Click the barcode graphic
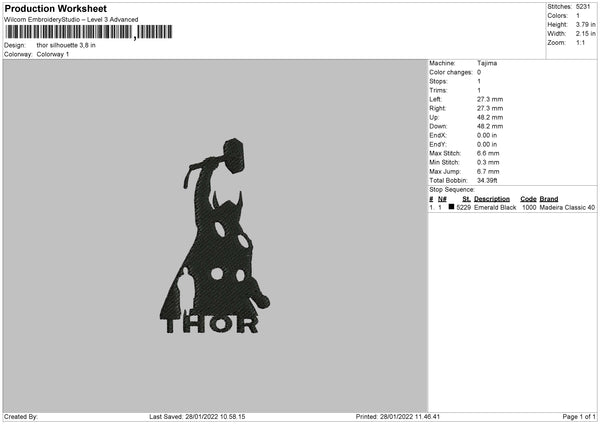Image resolution: width=600 pixels, height=424 pixels. tap(89, 32)
